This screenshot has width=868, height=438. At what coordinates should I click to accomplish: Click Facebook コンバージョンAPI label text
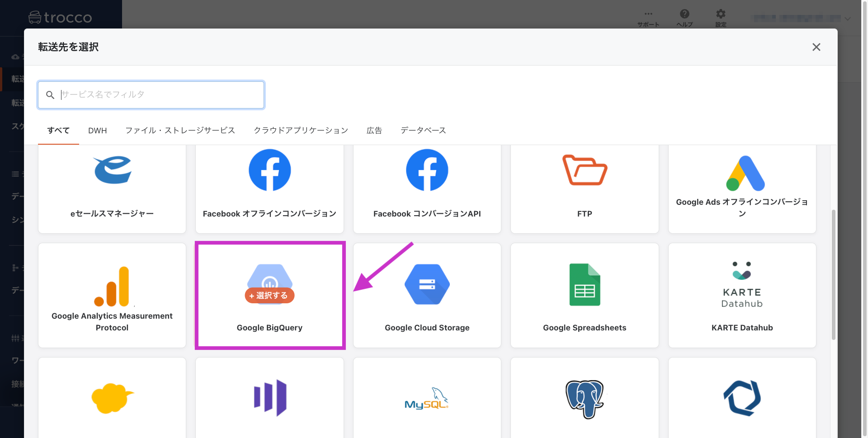tap(427, 214)
